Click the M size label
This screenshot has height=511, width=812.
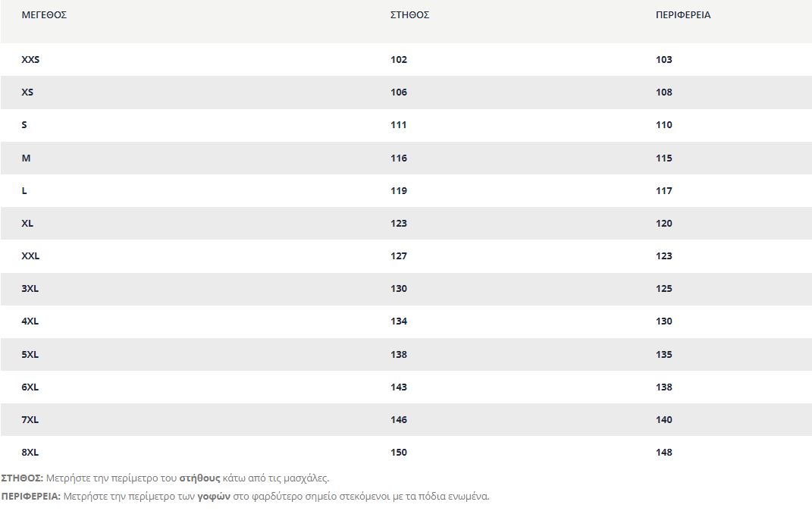click(26, 158)
